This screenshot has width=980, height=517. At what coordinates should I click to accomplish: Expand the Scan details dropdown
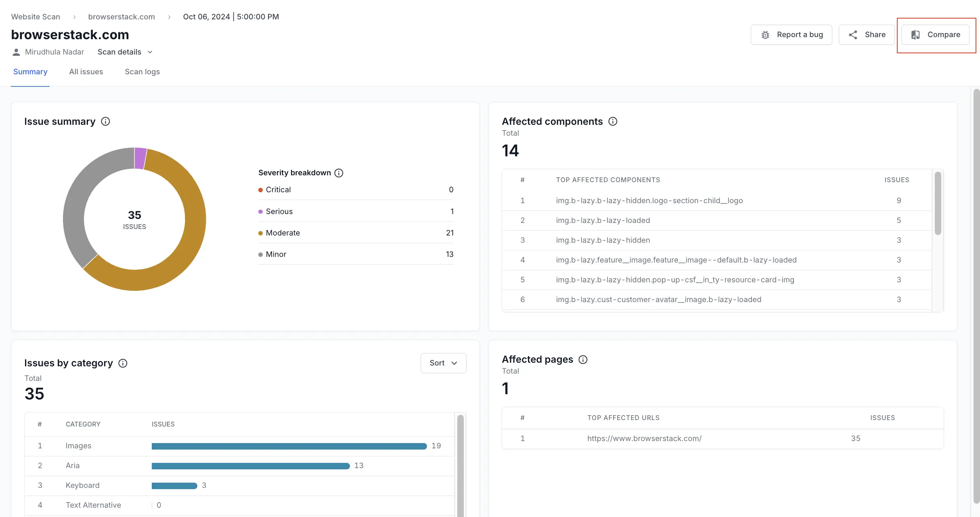pyautogui.click(x=125, y=52)
